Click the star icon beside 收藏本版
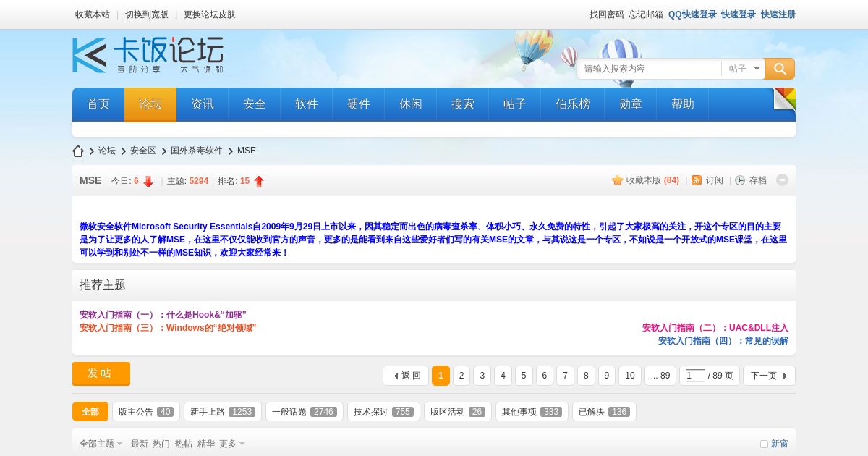868x456 pixels. 617,180
